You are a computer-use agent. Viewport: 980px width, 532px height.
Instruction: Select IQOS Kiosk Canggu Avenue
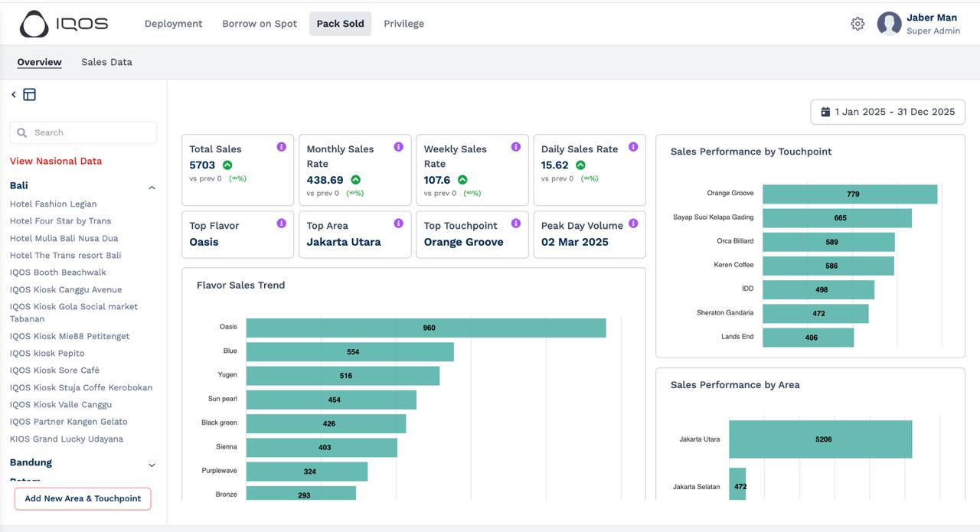(x=66, y=289)
